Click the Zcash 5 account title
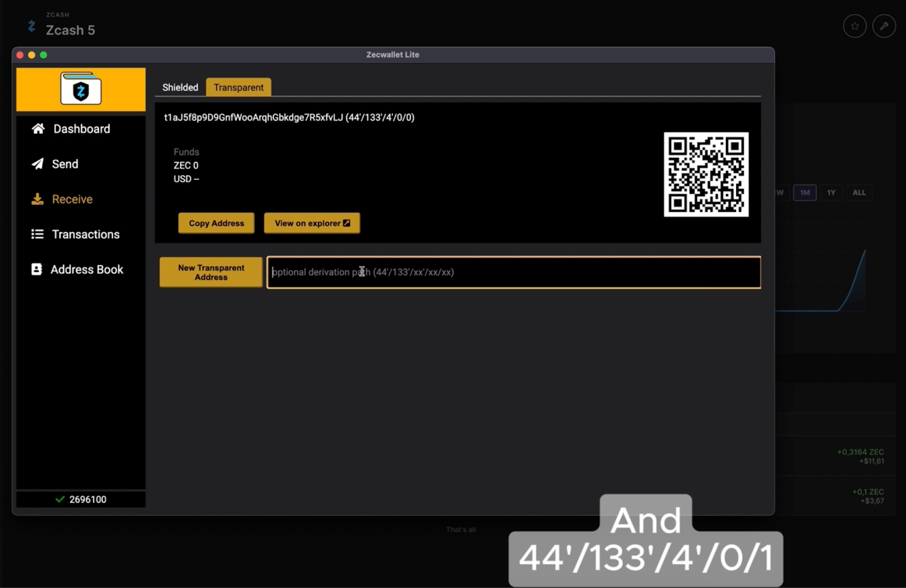Image resolution: width=906 pixels, height=588 pixels. coord(70,30)
